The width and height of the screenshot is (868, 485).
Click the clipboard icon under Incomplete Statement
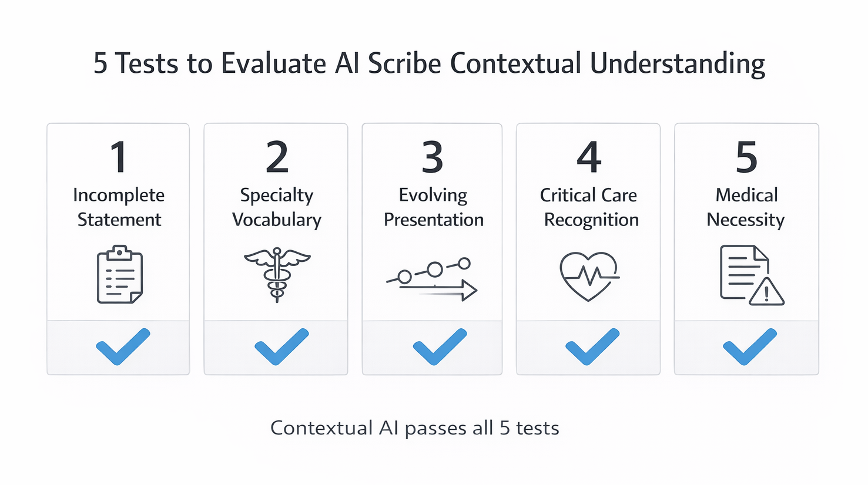coord(120,274)
